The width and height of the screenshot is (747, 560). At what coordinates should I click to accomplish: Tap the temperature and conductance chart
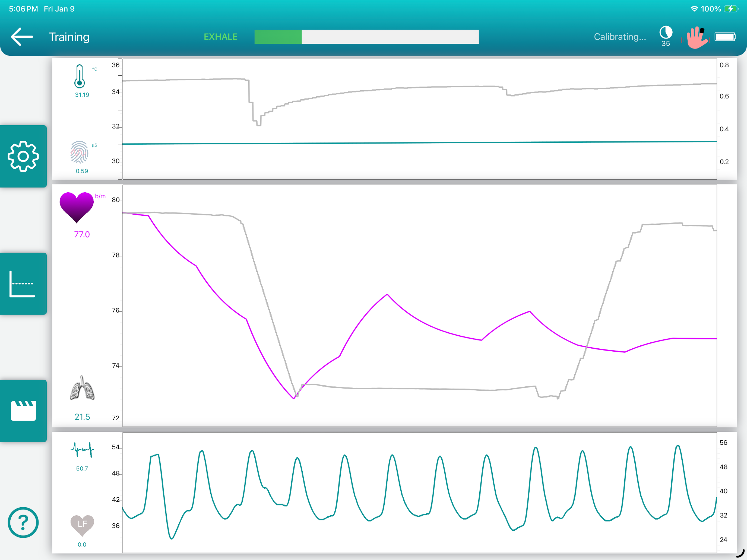tap(419, 119)
